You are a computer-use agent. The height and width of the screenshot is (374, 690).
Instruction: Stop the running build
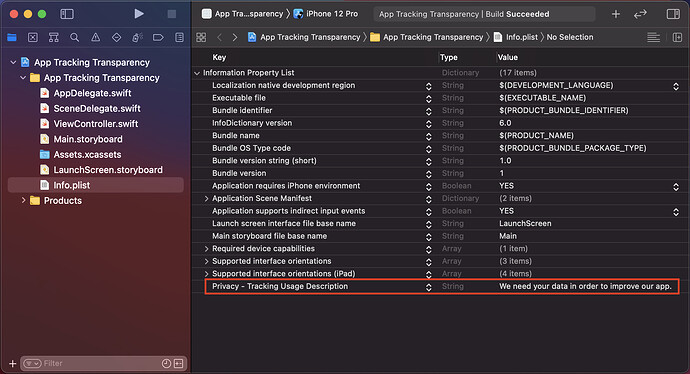click(172, 14)
